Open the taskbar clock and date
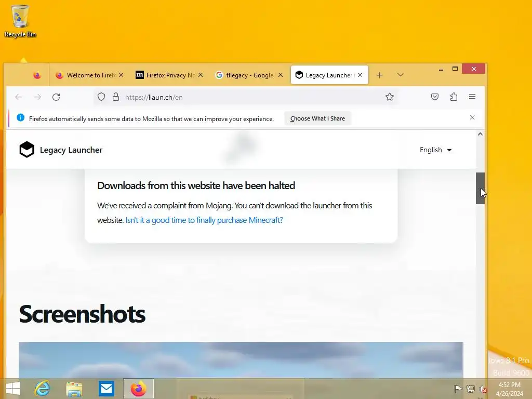This screenshot has height=399, width=532. (509, 389)
